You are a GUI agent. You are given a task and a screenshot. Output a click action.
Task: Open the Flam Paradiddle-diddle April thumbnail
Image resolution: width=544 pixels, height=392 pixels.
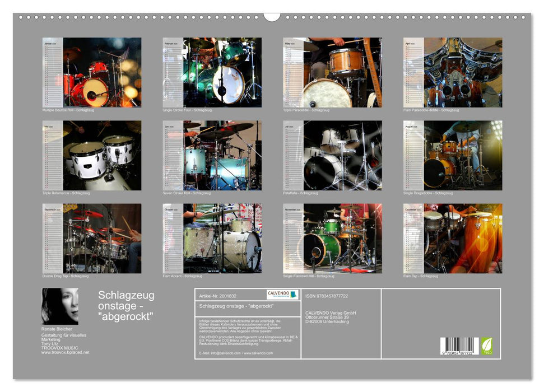(453, 72)
